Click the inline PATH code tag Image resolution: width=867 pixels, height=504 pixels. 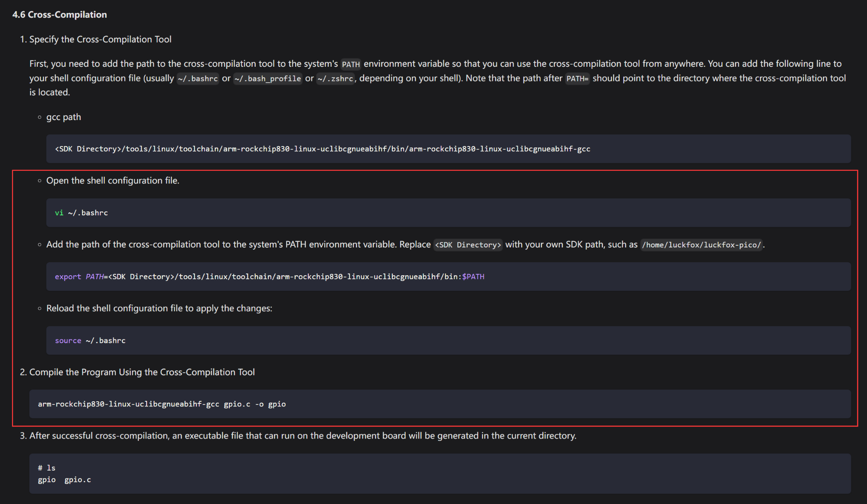[351, 65]
